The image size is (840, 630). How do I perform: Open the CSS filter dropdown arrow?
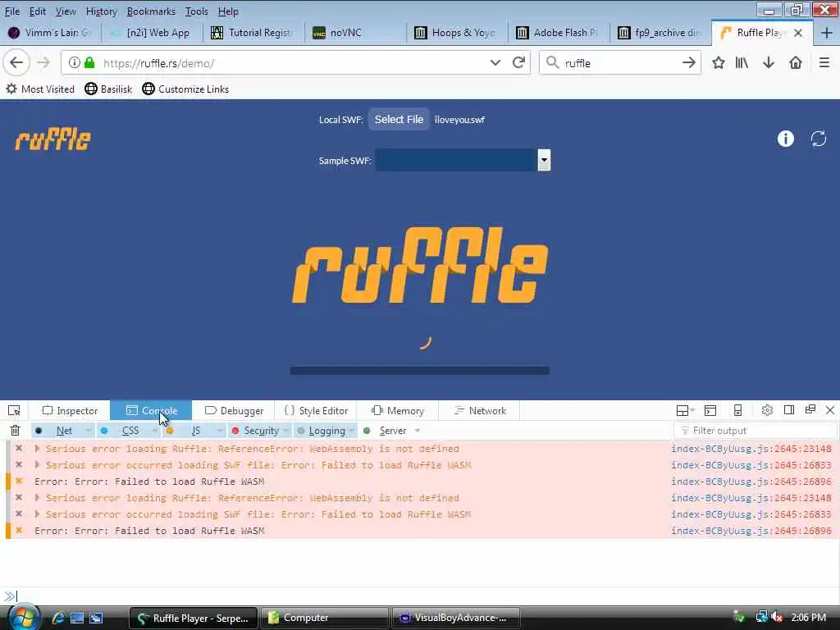[x=154, y=430]
